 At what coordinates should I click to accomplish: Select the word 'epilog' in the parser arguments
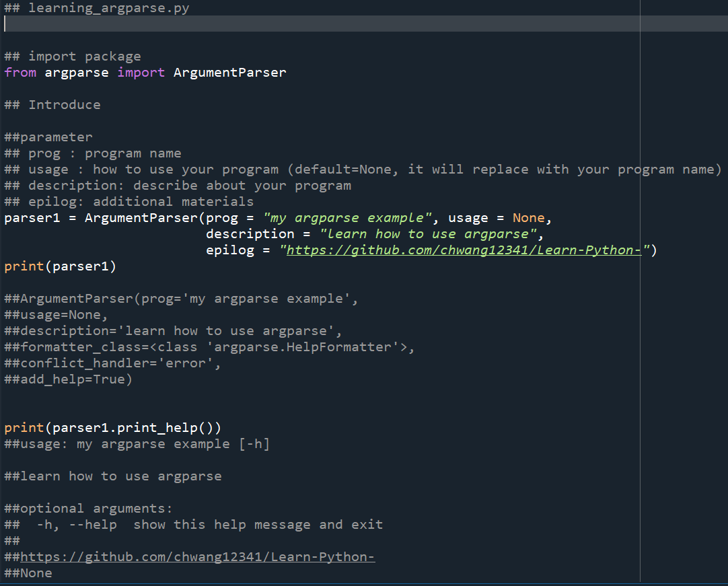pos(229,250)
